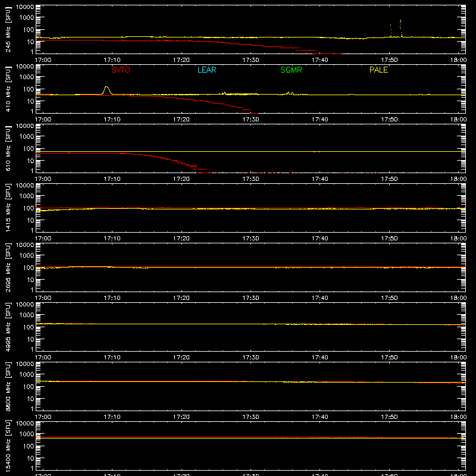The image size is (476, 476).
Task: Click 17:10 tick label under the 245 MHz plot
Action: click(x=112, y=60)
